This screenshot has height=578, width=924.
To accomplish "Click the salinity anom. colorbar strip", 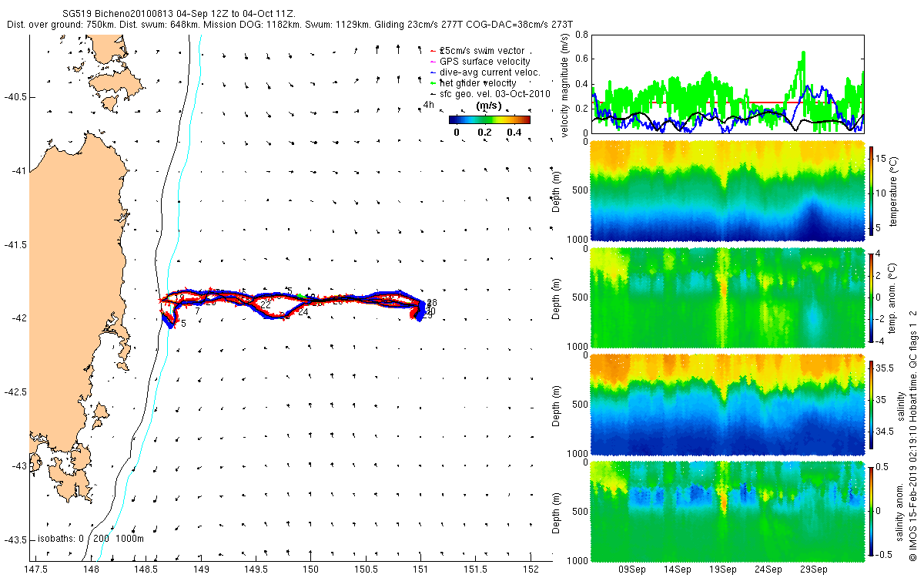I will pos(871,509).
